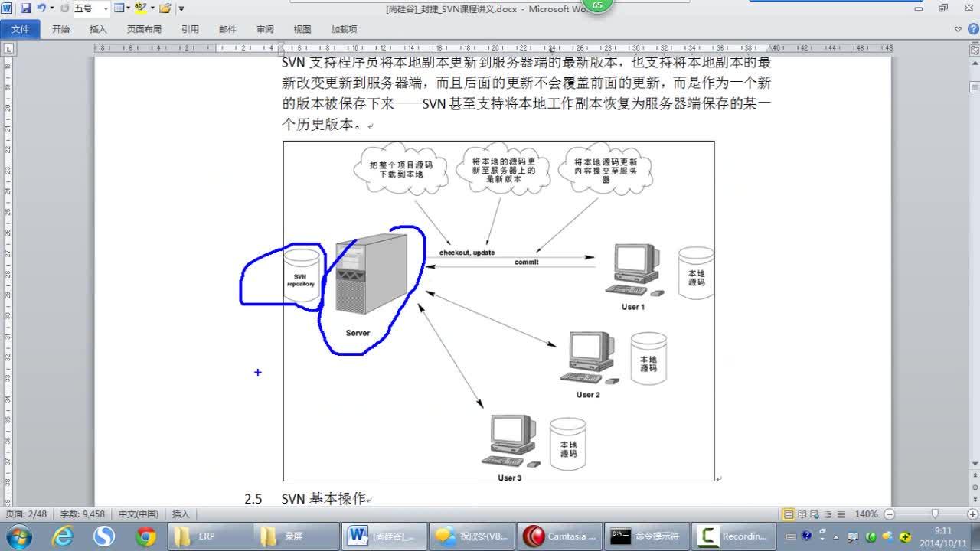This screenshot has height=551, width=980.
Task: Click heading text 'SVN 基本操作'
Action: (323, 499)
